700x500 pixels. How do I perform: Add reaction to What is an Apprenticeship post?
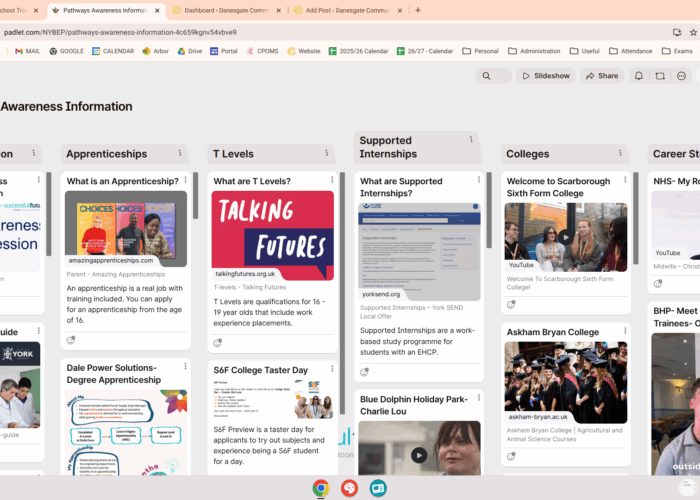click(71, 340)
